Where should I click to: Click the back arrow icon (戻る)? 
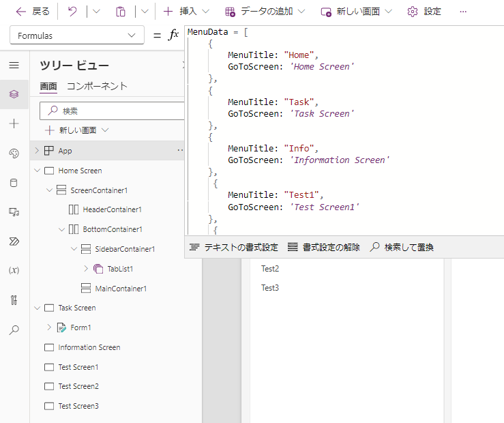21,12
